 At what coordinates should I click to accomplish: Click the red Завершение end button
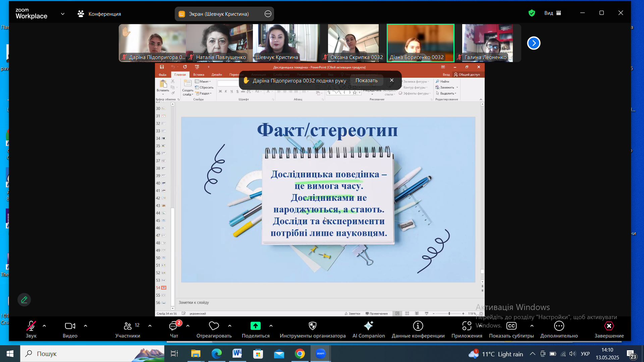click(x=609, y=329)
